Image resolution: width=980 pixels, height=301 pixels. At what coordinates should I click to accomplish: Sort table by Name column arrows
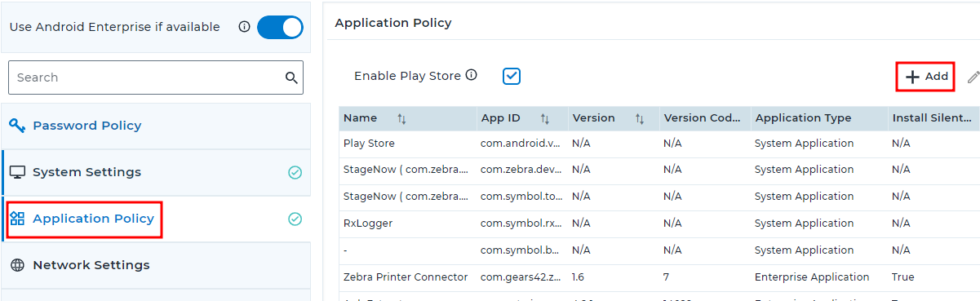point(401,118)
